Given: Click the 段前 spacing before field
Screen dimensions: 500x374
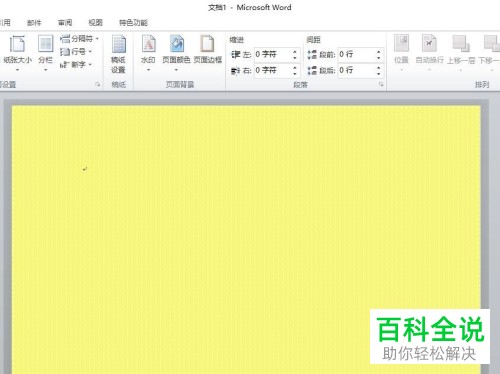Looking at the screenshot, I should [x=360, y=54].
